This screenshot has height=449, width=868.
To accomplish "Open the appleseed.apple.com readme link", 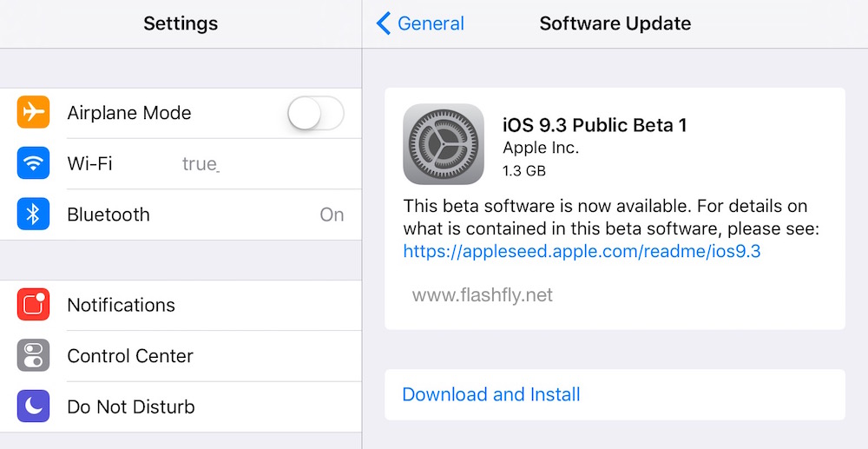I will tap(582, 252).
